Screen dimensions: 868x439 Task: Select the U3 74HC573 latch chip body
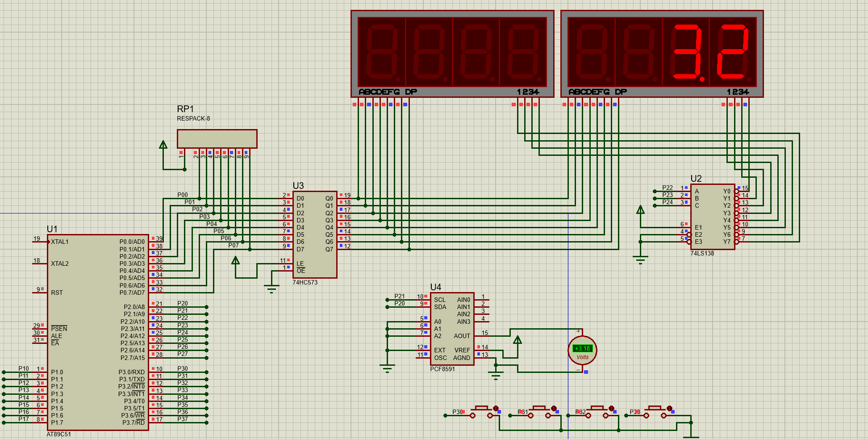coord(315,234)
